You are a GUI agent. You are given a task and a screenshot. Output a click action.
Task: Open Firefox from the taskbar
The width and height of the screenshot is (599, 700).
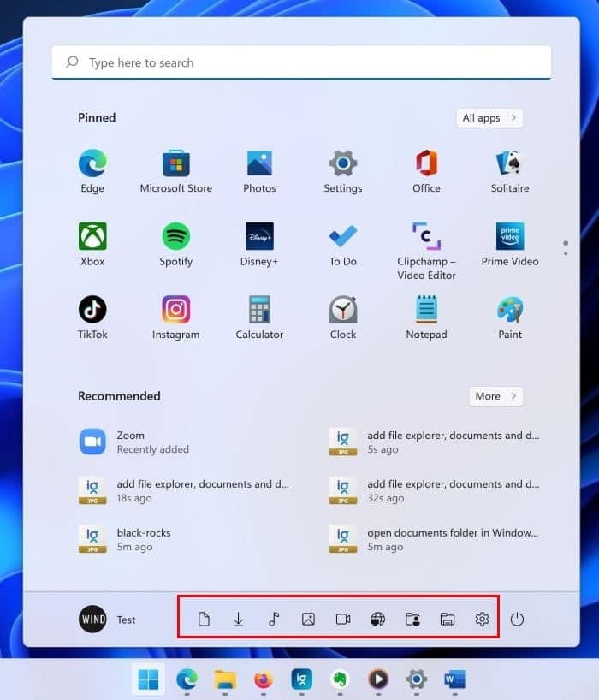264,679
